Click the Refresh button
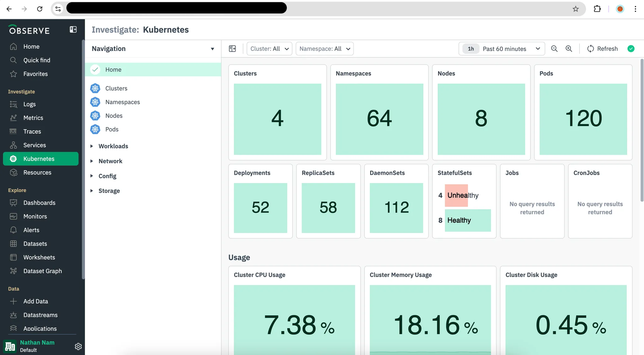644x355 pixels. pos(602,49)
